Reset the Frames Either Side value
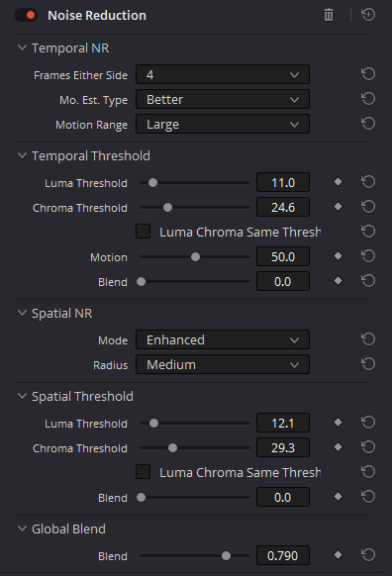 tap(368, 74)
